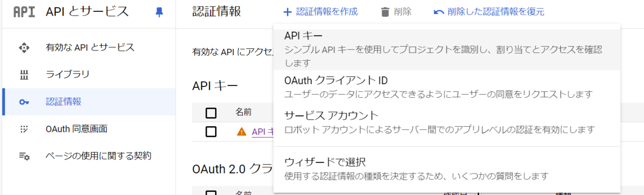Click the orange warning triangle icon
The width and height of the screenshot is (644, 195).
241,131
